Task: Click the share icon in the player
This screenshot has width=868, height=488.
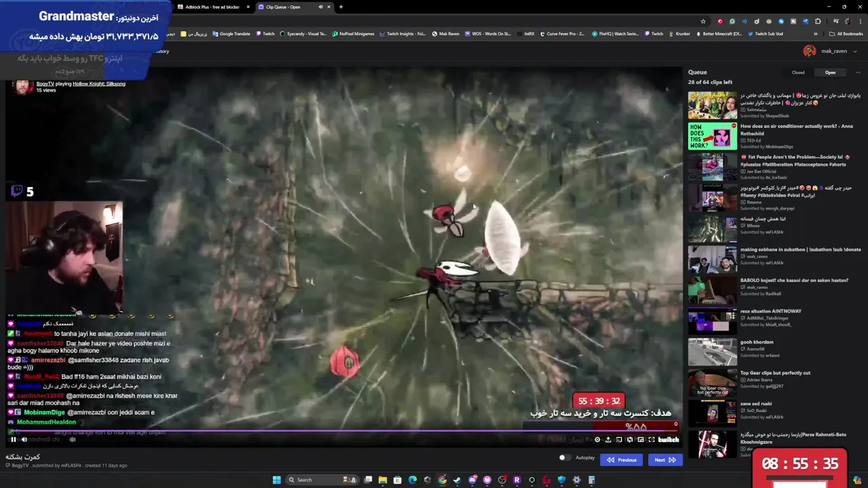Action: pyautogui.click(x=608, y=439)
